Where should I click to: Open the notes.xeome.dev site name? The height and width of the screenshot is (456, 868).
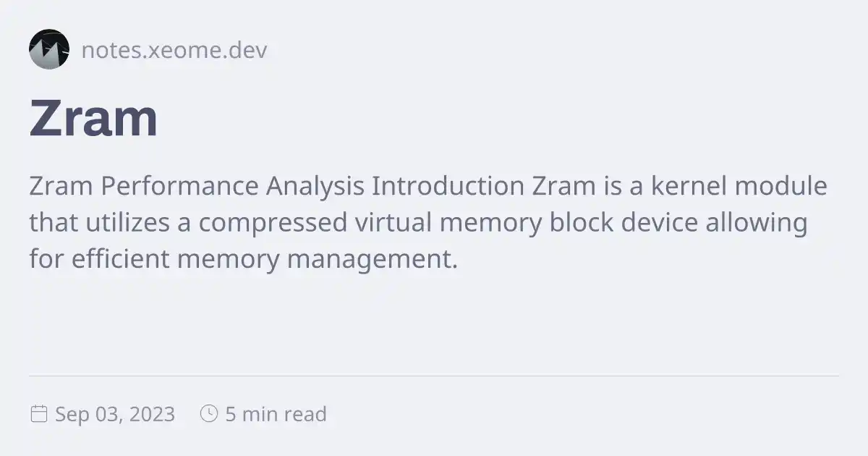tap(174, 50)
